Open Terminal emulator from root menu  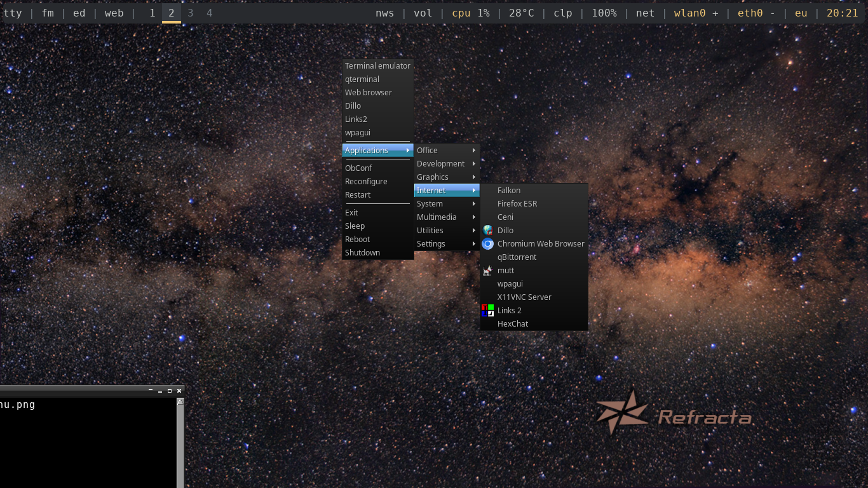(378, 65)
